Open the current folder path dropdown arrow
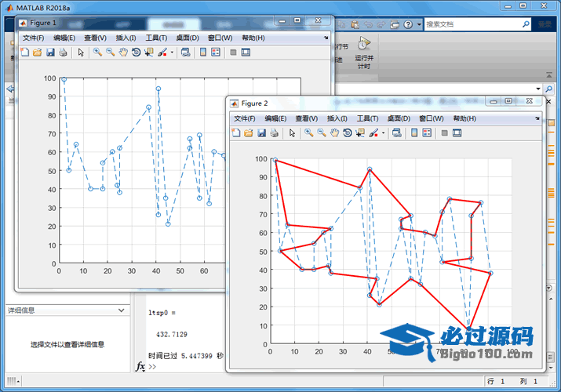 538,89
